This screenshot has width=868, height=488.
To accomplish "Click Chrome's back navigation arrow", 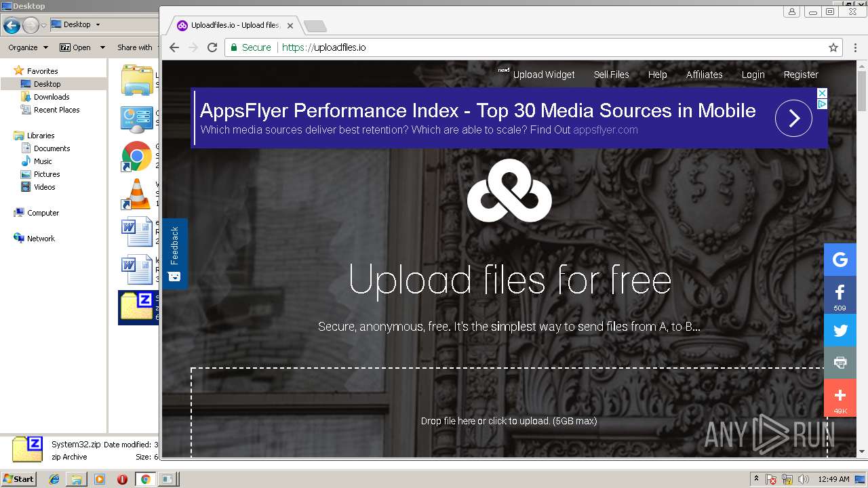I will coord(174,47).
